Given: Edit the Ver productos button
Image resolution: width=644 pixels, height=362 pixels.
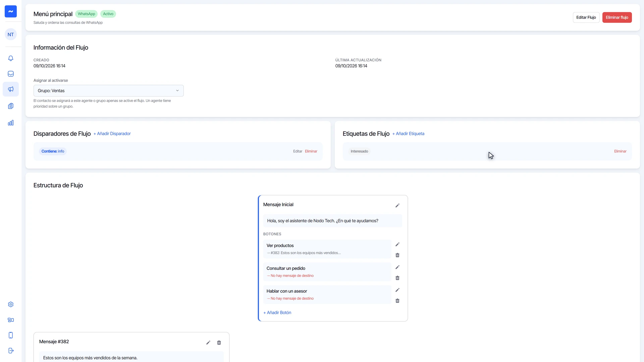Looking at the screenshot, I should tap(397, 244).
